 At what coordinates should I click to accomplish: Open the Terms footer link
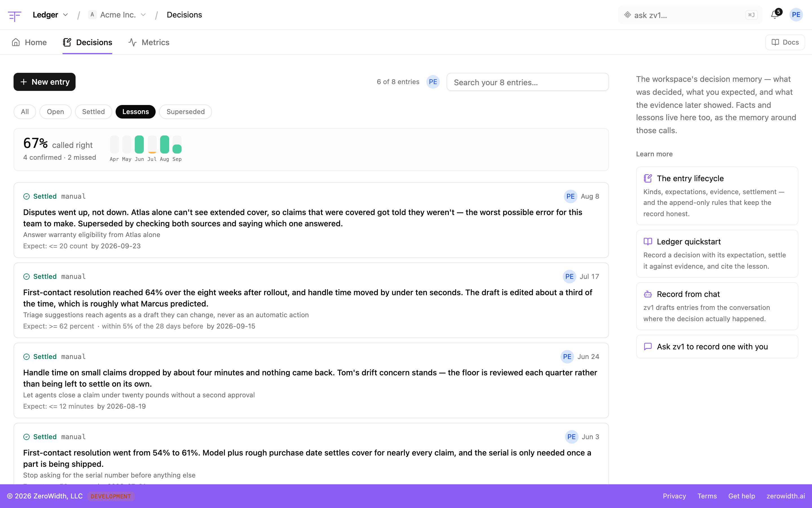[x=707, y=496]
